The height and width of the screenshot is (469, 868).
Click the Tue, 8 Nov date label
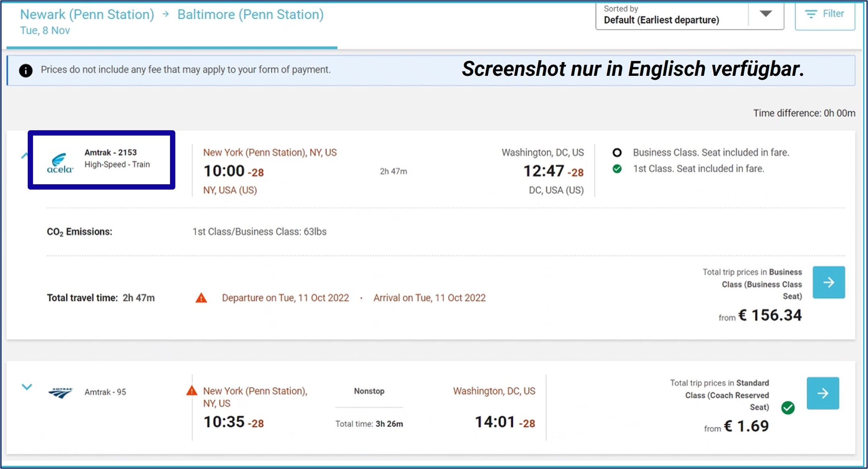[x=45, y=31]
